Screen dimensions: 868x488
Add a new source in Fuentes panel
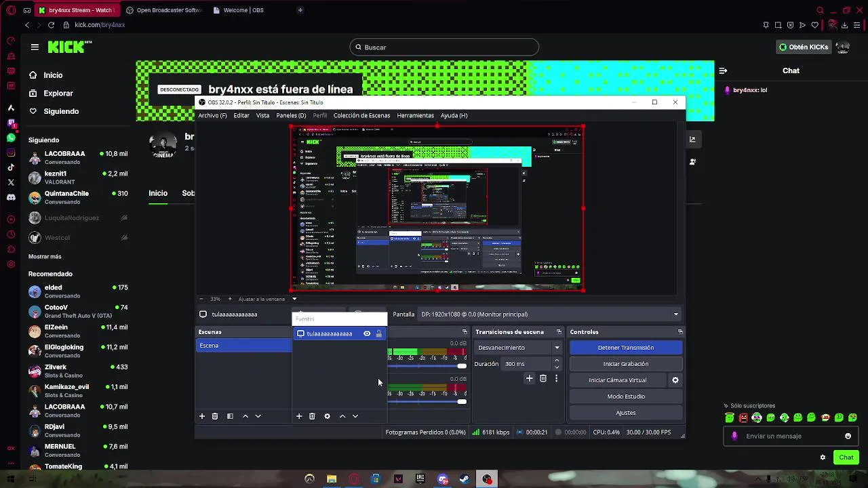pyautogui.click(x=298, y=416)
